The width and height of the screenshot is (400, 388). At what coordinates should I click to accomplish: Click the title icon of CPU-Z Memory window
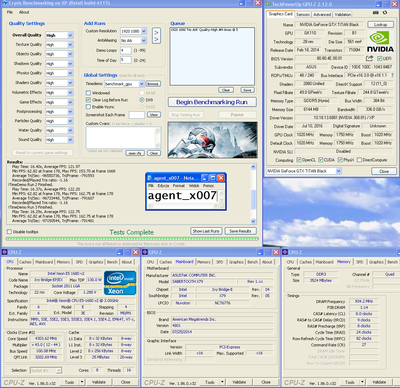pyautogui.click(x=285, y=252)
